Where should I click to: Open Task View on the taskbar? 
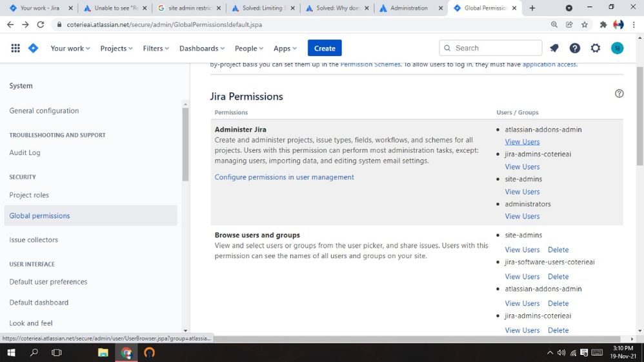56,352
